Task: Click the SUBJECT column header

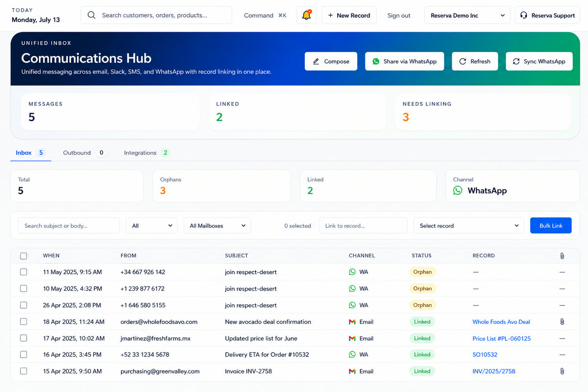Action: click(237, 256)
